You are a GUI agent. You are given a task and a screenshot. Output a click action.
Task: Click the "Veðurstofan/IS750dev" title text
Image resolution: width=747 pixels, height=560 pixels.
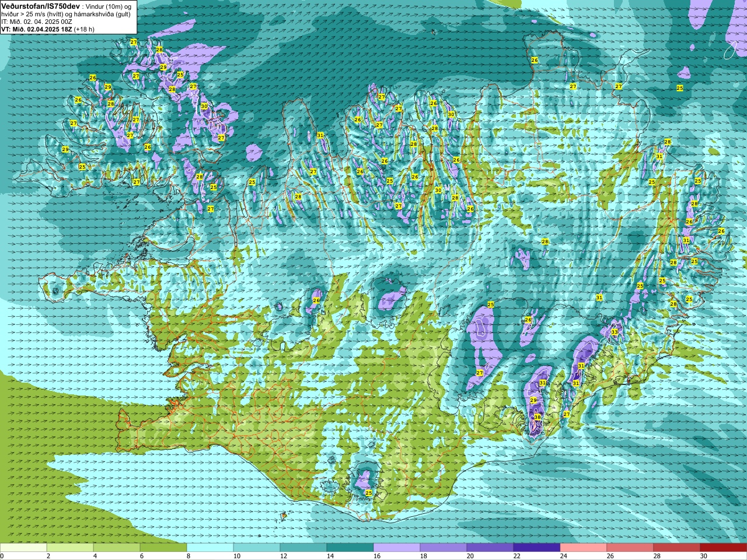click(x=41, y=6)
